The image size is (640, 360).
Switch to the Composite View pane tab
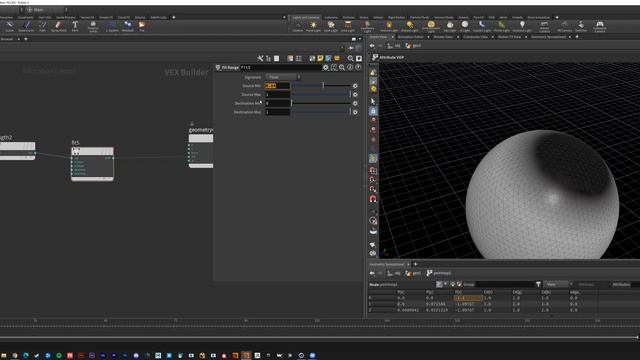coord(475,37)
